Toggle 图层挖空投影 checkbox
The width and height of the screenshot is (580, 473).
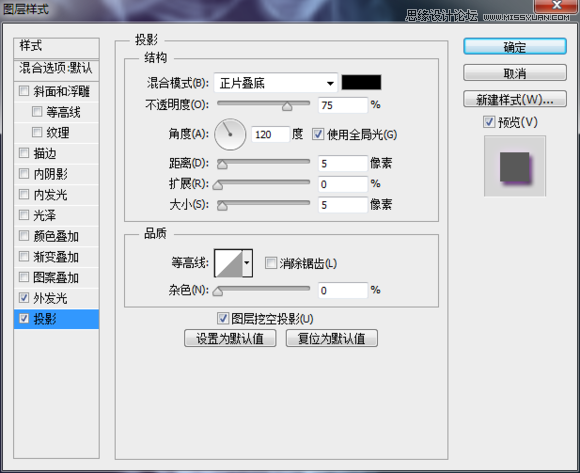[223, 318]
